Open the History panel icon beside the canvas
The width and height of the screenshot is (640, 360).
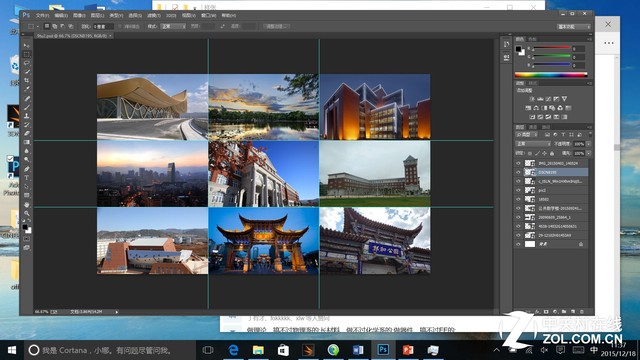pos(506,44)
